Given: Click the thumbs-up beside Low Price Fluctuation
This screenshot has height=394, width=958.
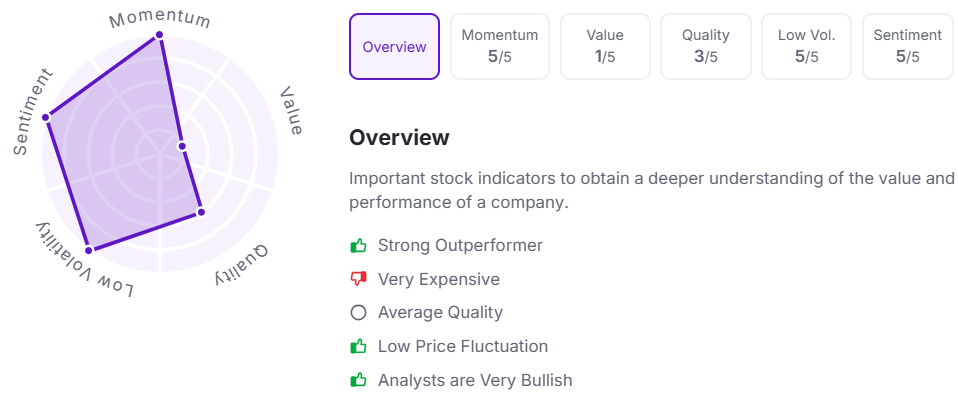Looking at the screenshot, I should (x=358, y=346).
